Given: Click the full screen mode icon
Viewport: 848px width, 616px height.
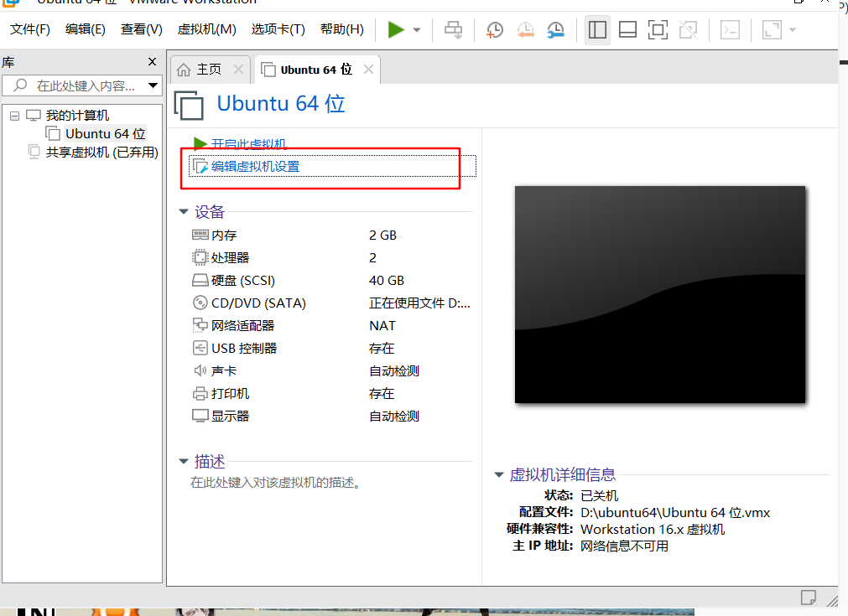Looking at the screenshot, I should [658, 29].
